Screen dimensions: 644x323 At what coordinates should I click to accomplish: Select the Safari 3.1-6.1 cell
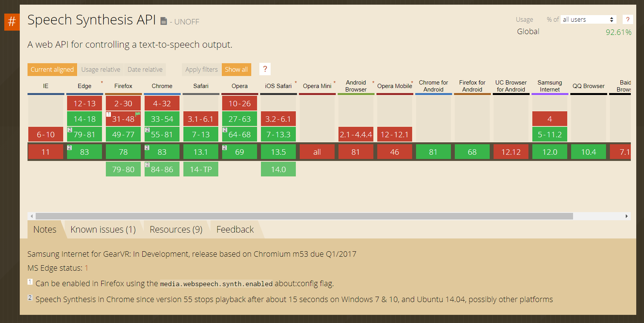point(201,119)
